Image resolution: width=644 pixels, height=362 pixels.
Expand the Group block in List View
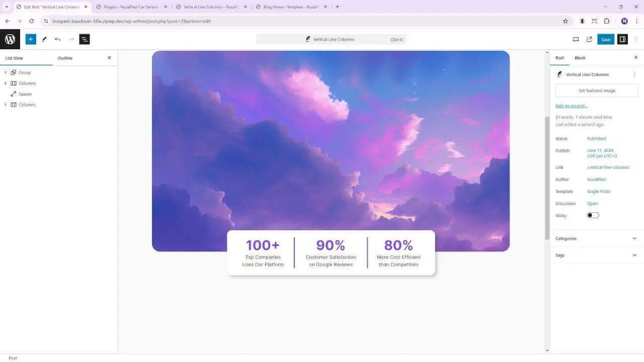point(6,72)
